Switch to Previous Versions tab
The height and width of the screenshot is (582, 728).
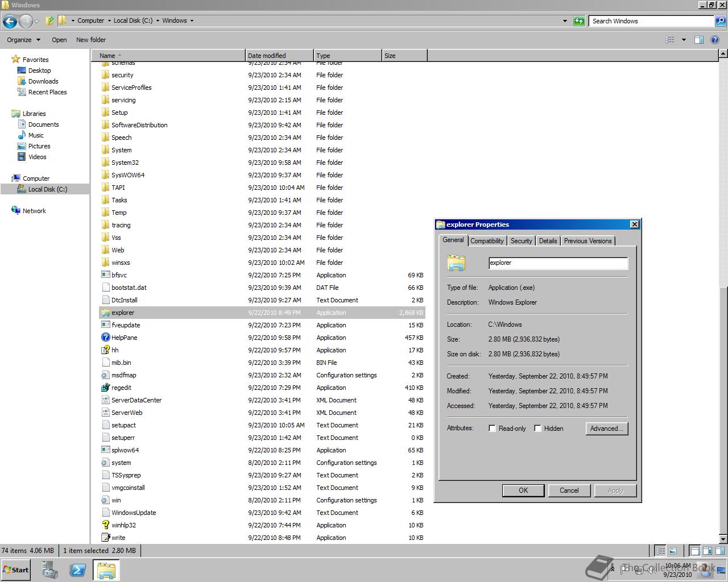(588, 241)
